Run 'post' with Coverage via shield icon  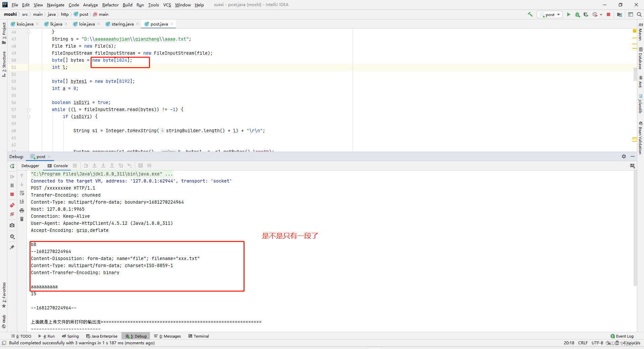coord(586,14)
